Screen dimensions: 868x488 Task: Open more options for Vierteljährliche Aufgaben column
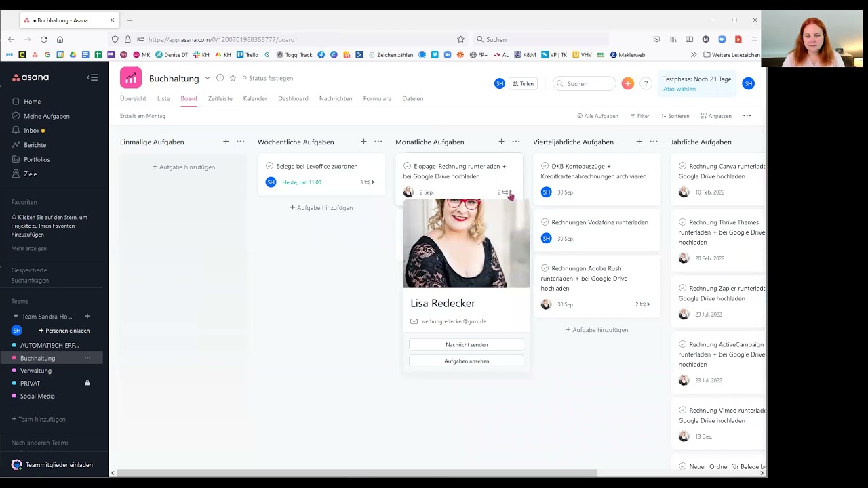coord(653,142)
